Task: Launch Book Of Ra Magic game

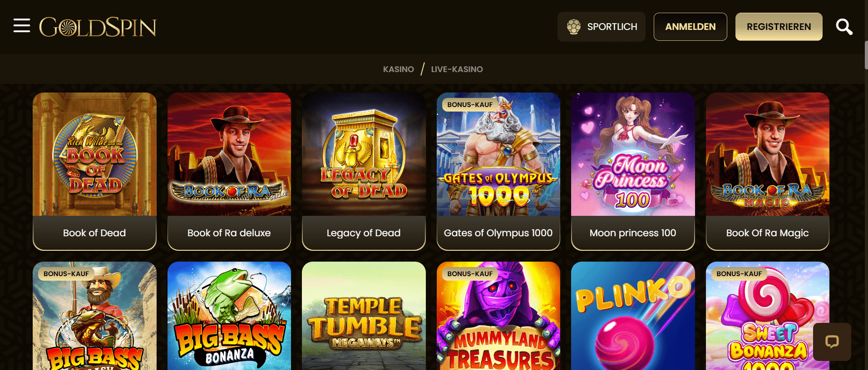Action: point(767,171)
